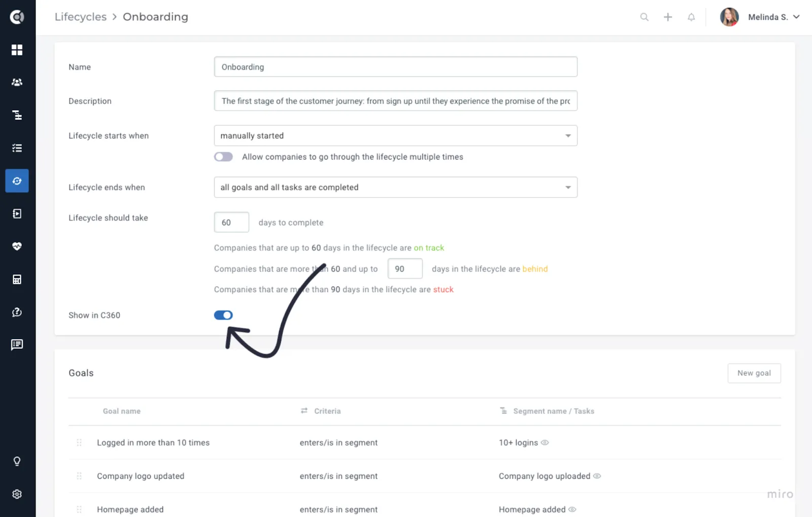Screen dimensions: 812x517
Task: Click the heart health score sidebar icon
Action: (x=17, y=246)
